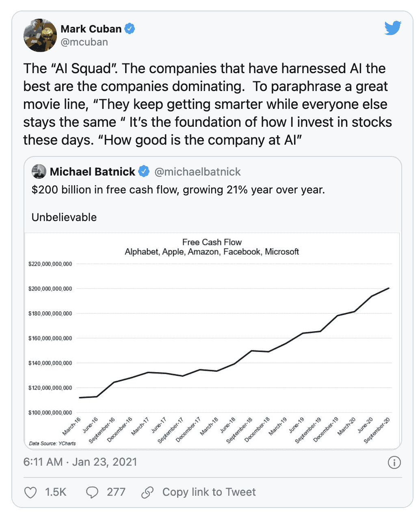420x512 pixels.
Task: Click the "AI Squad" tweet body text
Action: [x=207, y=104]
